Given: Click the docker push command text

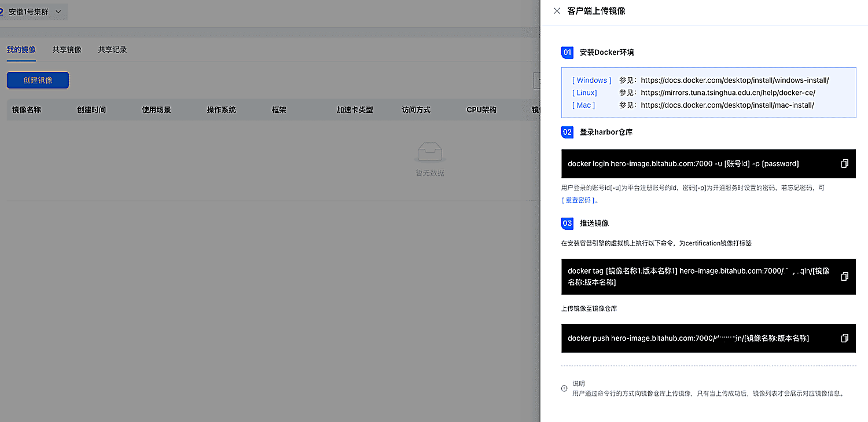Looking at the screenshot, I should 688,338.
